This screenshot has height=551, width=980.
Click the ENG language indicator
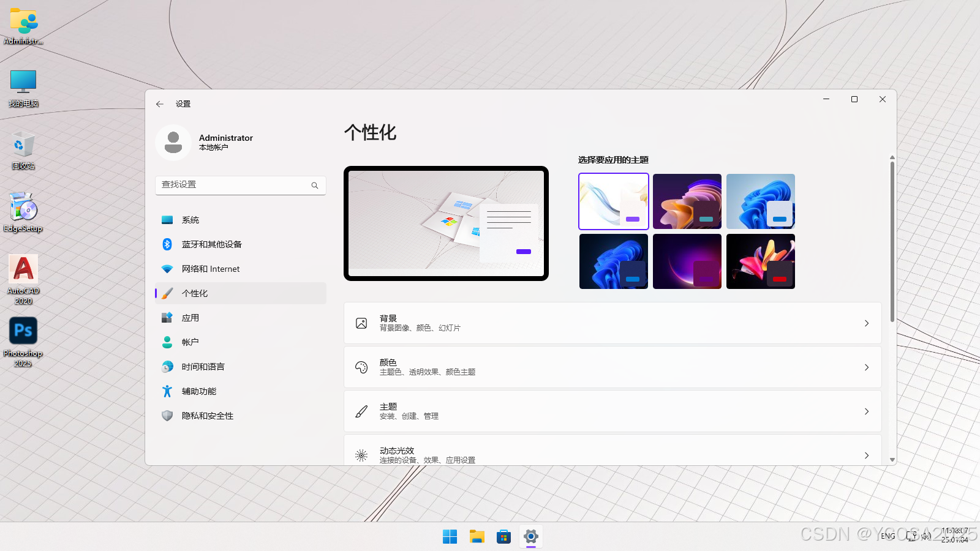click(x=888, y=536)
